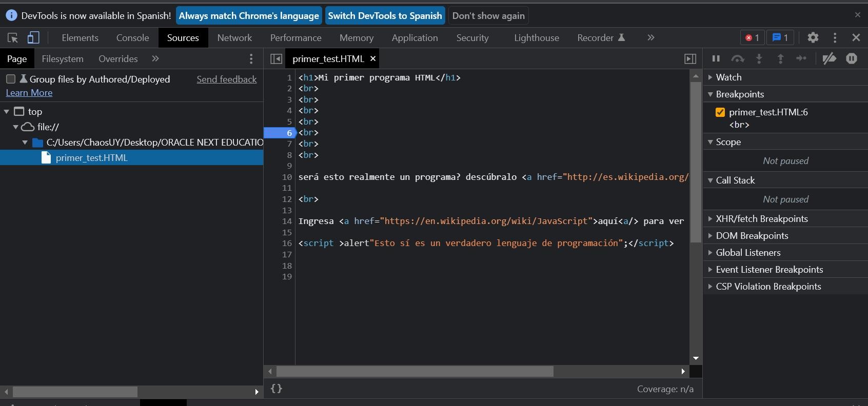Viewport: 868px width, 406px height.
Task: Switch to the Console tab
Action: (132, 37)
